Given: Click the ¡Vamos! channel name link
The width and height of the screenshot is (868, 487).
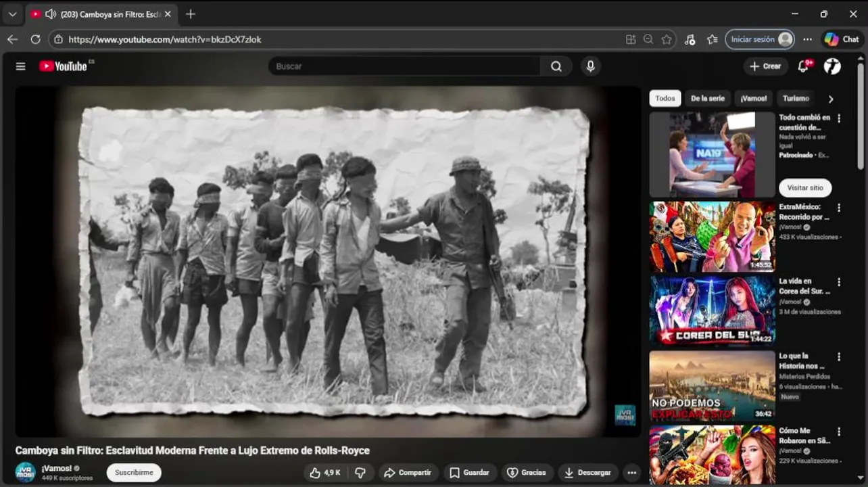Looking at the screenshot, I should 56,468.
